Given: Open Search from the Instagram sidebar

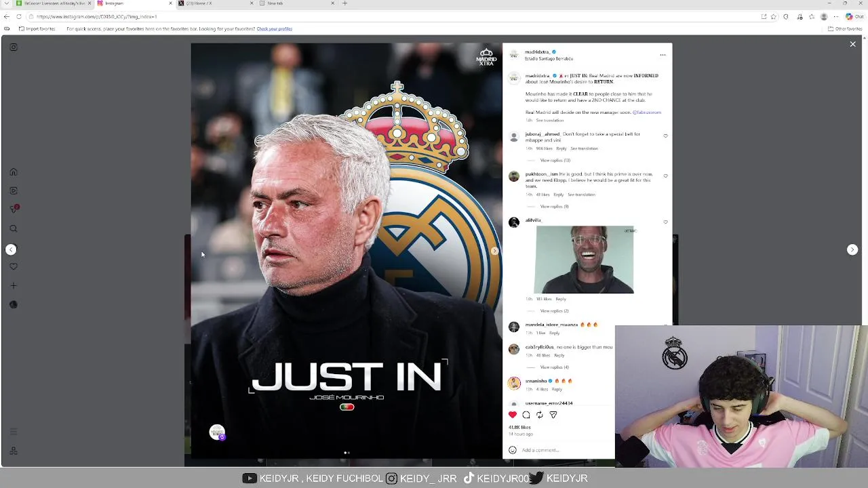Looking at the screenshot, I should point(14,229).
